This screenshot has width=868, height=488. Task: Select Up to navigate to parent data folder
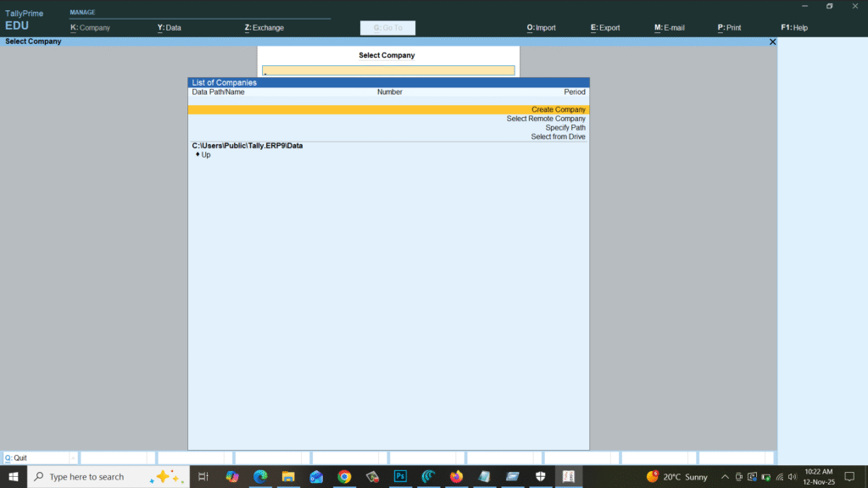(203, 154)
